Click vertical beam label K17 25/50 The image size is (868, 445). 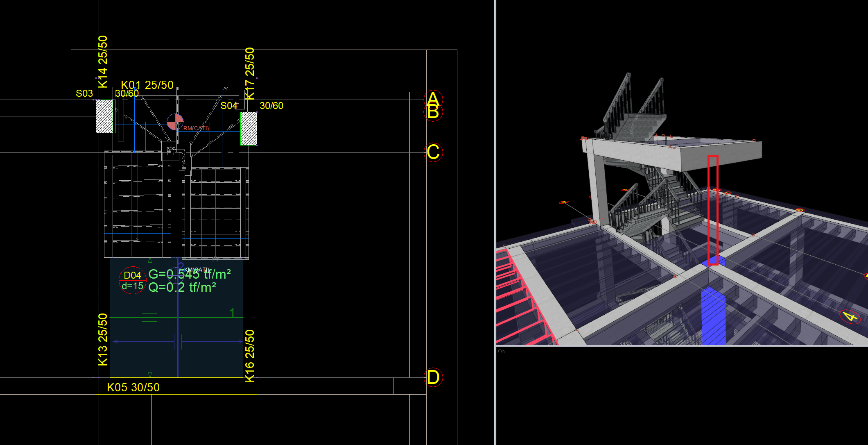coord(250,73)
